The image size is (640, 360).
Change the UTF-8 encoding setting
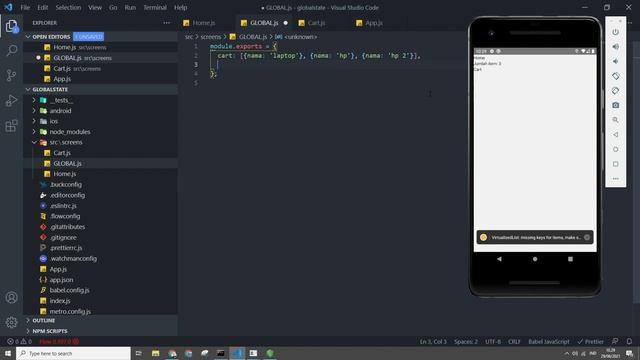pos(493,341)
